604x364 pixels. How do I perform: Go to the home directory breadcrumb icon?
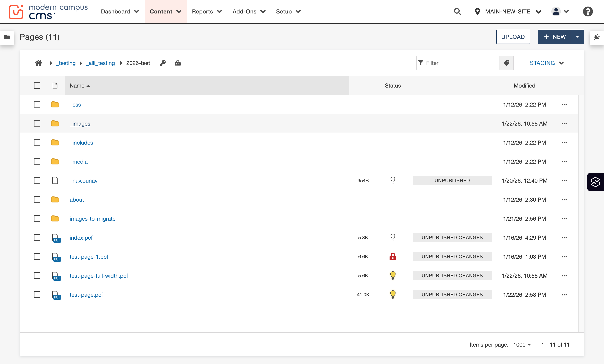(x=38, y=63)
